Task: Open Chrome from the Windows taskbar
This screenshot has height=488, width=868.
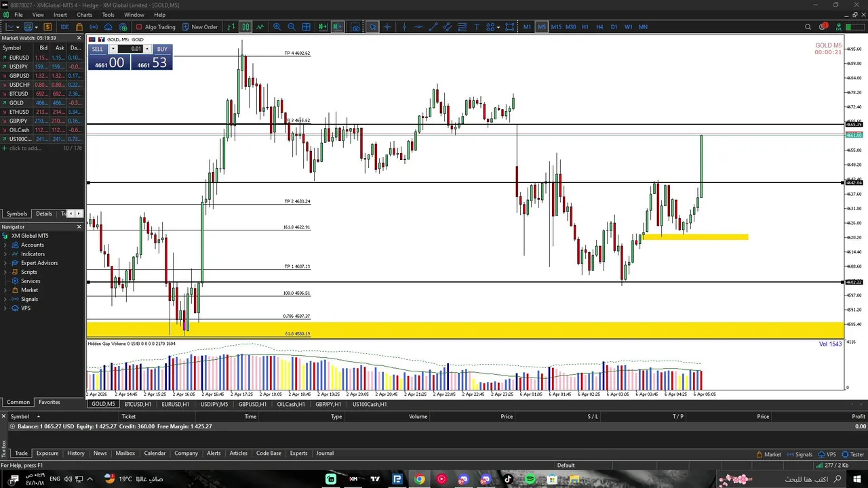Action: [420, 479]
